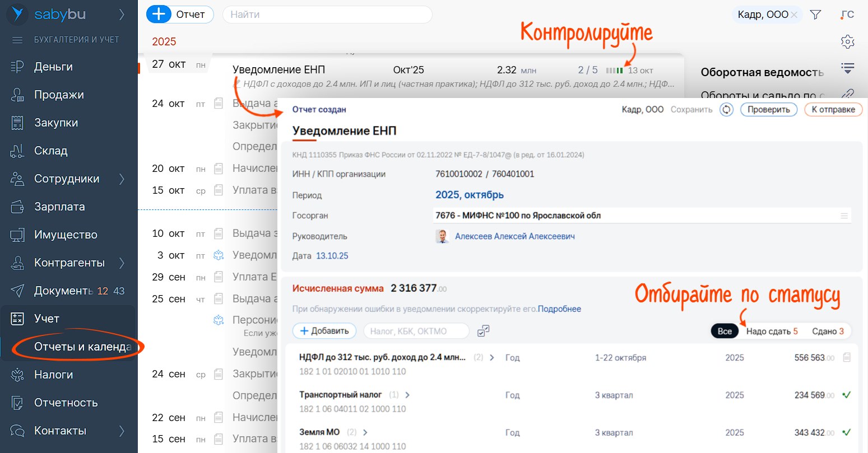Viewport: 868px width, 453px height.
Task: Click the sorted list icon in right panel
Action: pos(847,68)
